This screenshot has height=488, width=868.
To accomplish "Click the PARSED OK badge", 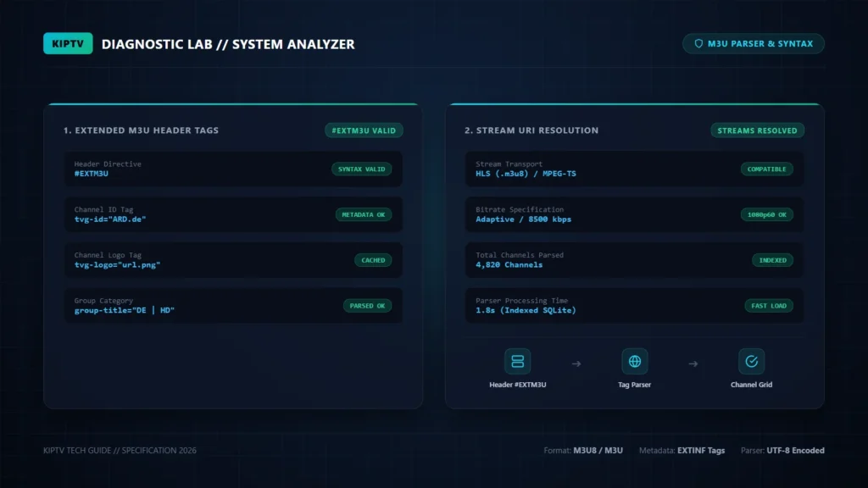I will [x=367, y=305].
